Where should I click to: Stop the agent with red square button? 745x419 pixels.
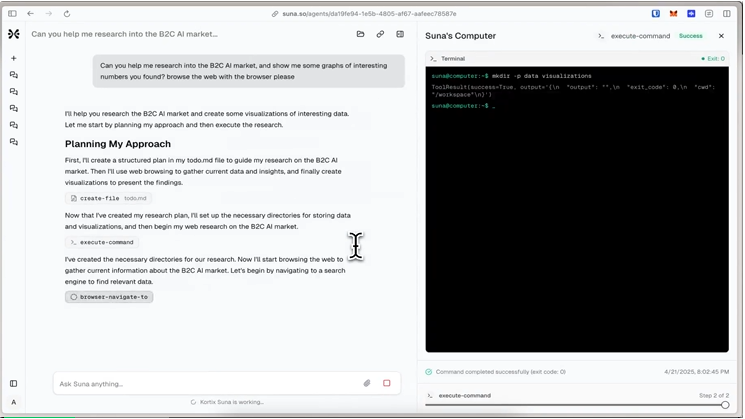coord(387,383)
